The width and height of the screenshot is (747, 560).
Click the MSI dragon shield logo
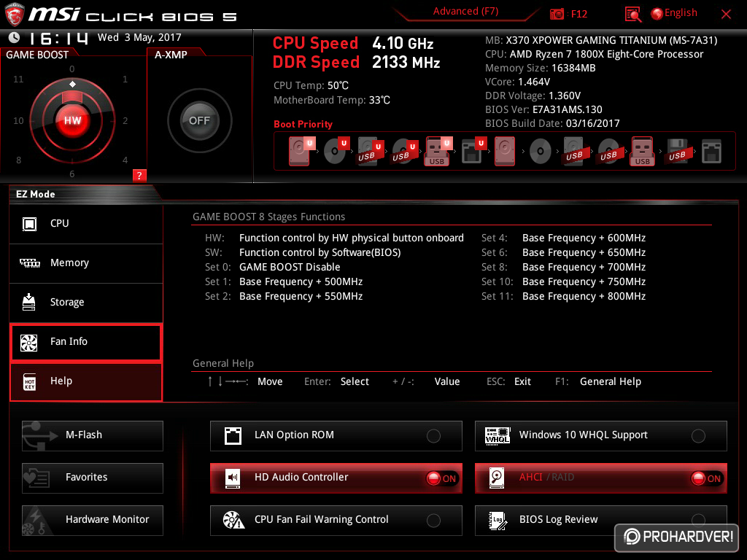click(x=15, y=14)
